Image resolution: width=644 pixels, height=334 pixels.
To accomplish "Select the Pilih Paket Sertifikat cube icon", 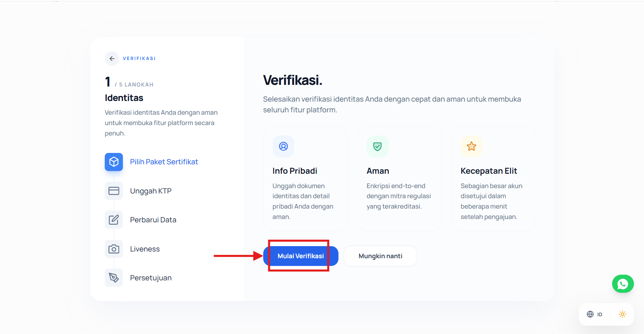I will click(114, 162).
